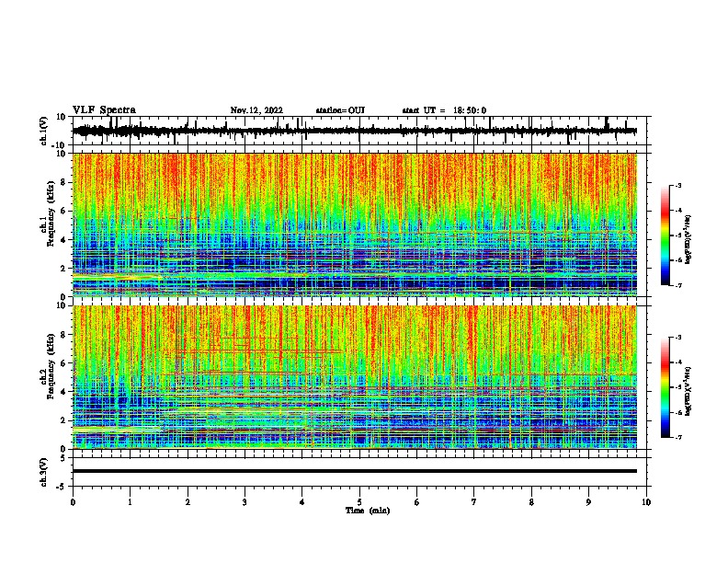Click the 6 kHz tick on ch.2 frequency axis
This screenshot has width=728, height=563.
tap(64, 362)
